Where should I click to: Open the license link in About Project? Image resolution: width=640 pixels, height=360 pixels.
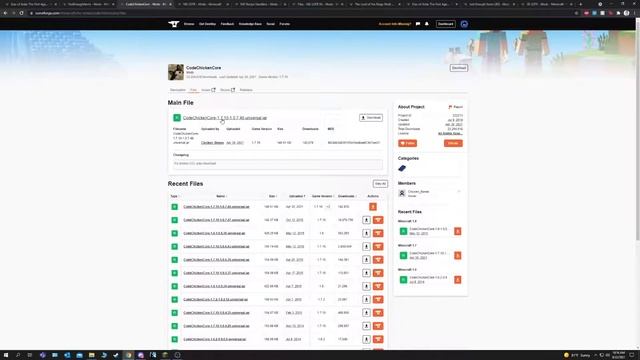click(x=451, y=133)
